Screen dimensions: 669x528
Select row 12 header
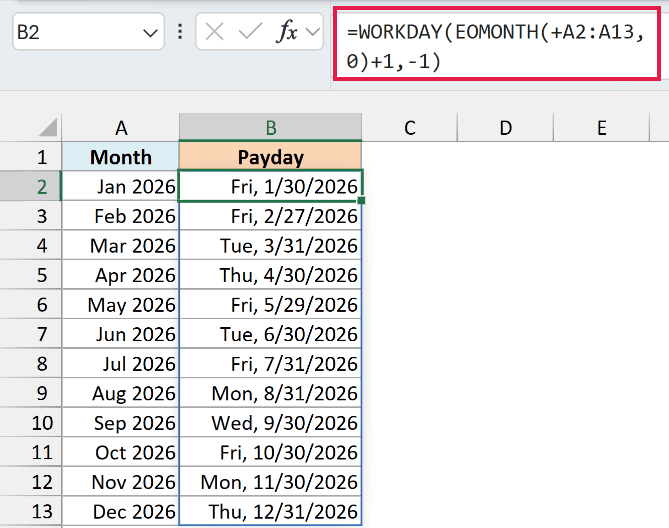pyautogui.click(x=31, y=481)
